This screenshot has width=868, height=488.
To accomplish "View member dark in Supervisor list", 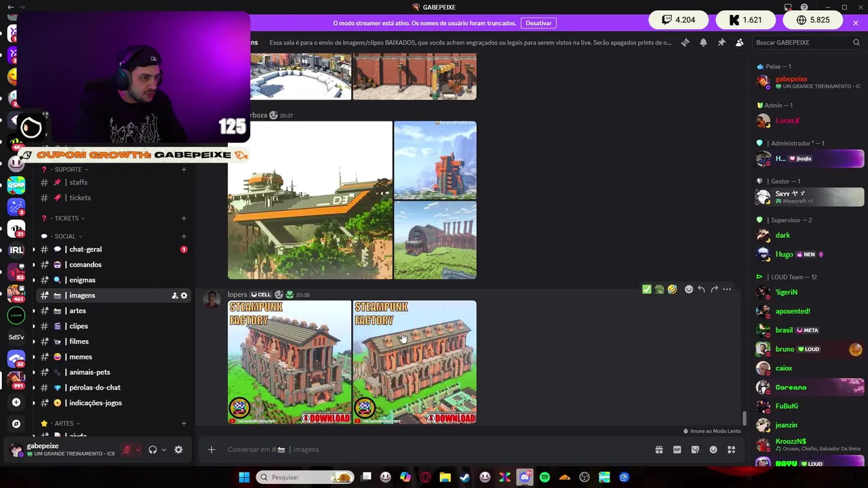I will 810,235.
